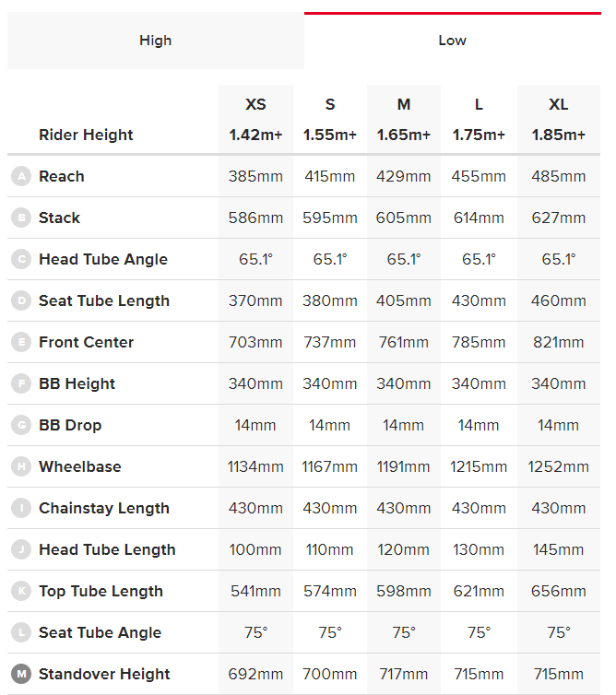Click the L icon for Seat Tube Angle
This screenshot has height=695, width=616.
[x=20, y=632]
